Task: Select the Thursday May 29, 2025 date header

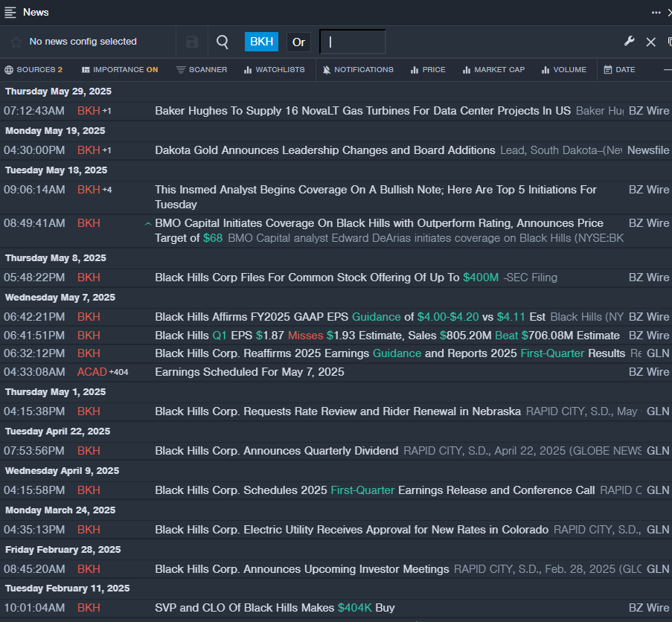Action: 58,92
